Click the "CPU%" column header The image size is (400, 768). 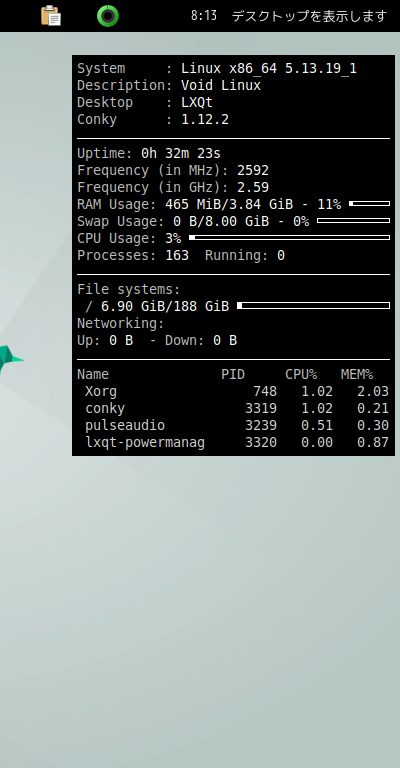[x=301, y=375]
